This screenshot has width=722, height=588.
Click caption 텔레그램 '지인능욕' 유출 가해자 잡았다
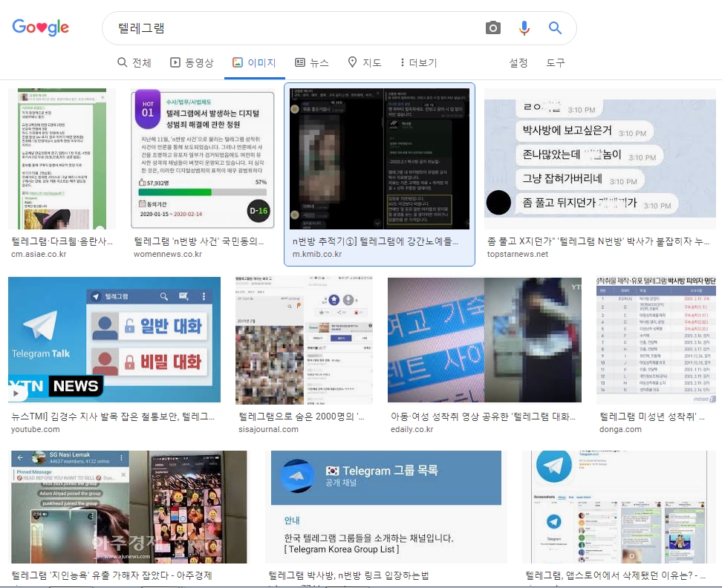111,575
